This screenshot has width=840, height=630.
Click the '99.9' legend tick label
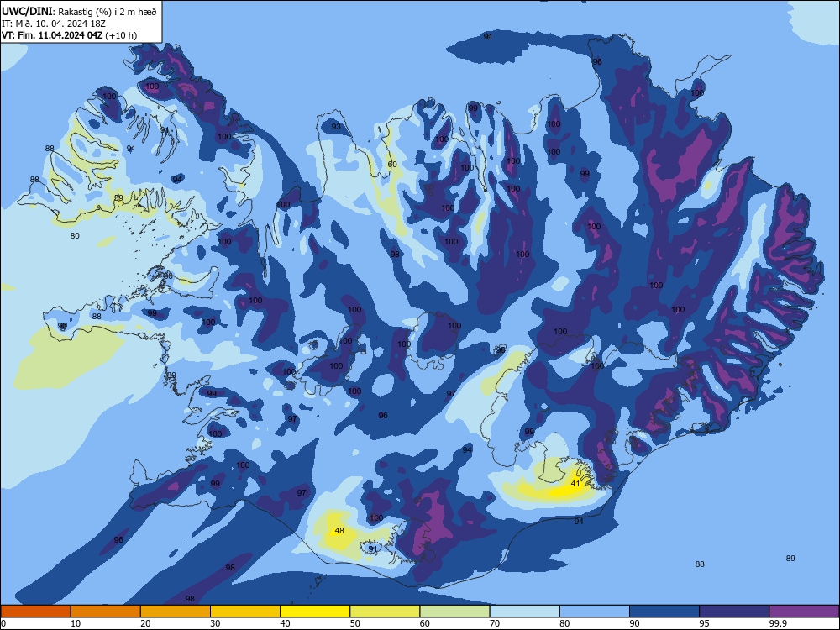[x=777, y=623]
